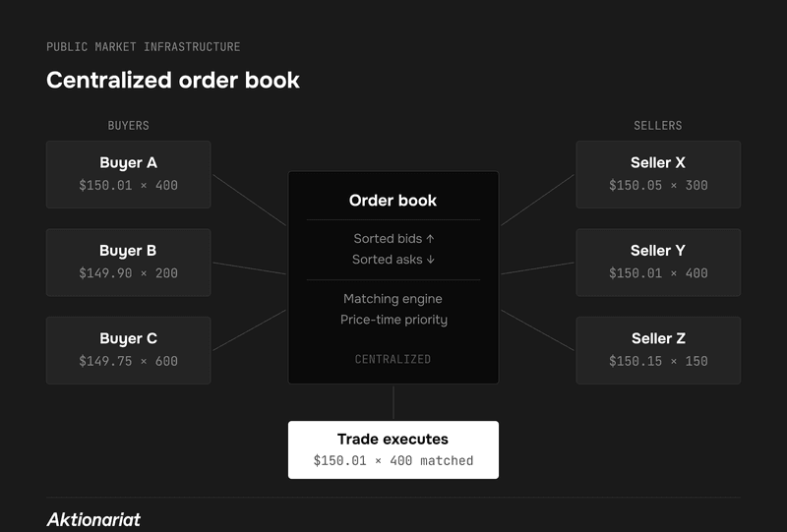The height and width of the screenshot is (532, 787).
Task: Click the Centralized order book title
Action: [173, 81]
